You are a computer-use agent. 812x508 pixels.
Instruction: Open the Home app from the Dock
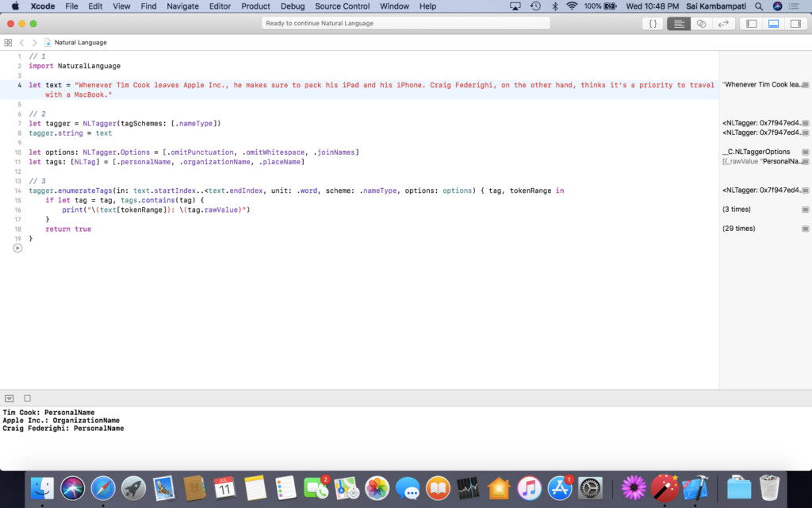pyautogui.click(x=499, y=488)
